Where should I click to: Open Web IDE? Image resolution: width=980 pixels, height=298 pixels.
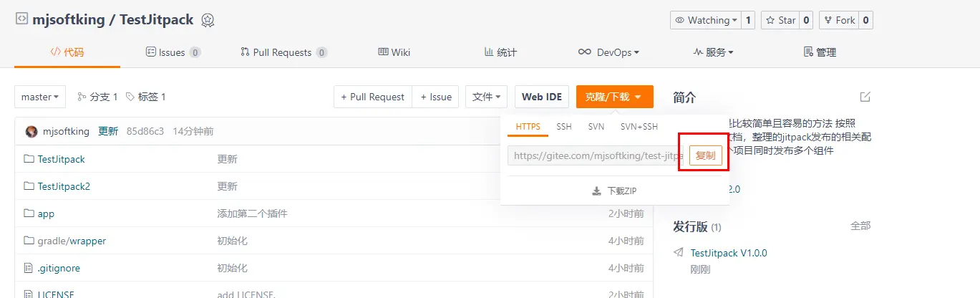point(542,97)
